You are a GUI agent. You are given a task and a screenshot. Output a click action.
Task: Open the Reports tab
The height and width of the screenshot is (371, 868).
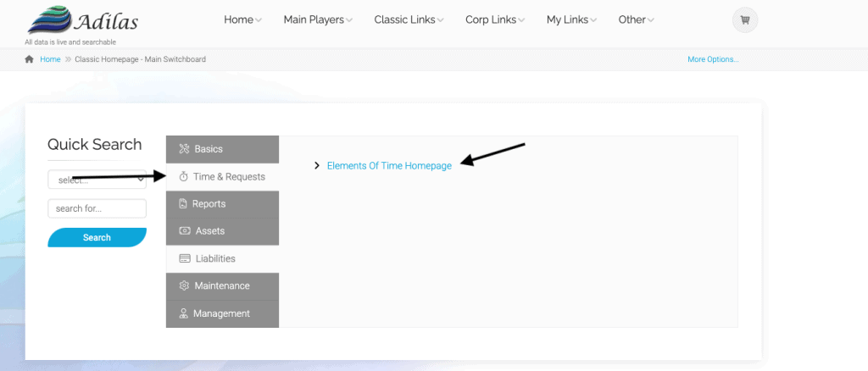click(x=223, y=204)
